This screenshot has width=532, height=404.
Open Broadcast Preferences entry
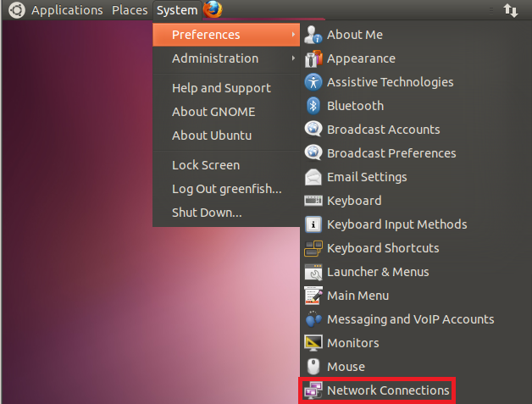click(x=416, y=153)
